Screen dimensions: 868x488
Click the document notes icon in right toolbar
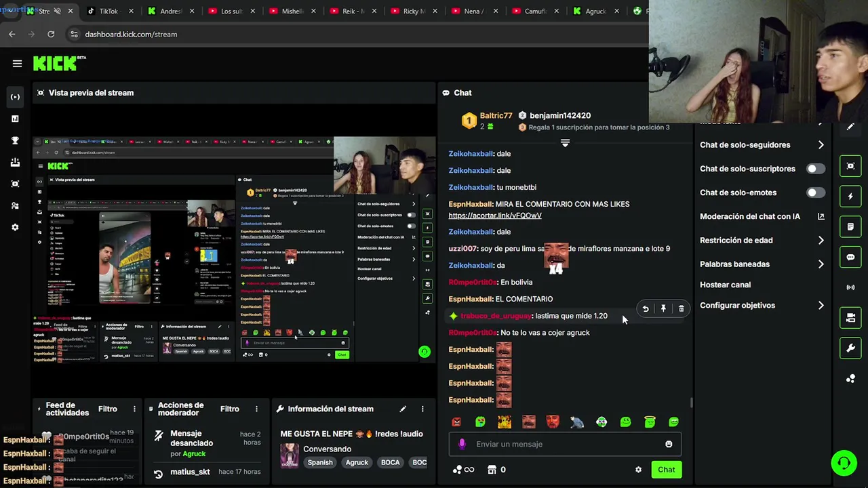click(850, 227)
